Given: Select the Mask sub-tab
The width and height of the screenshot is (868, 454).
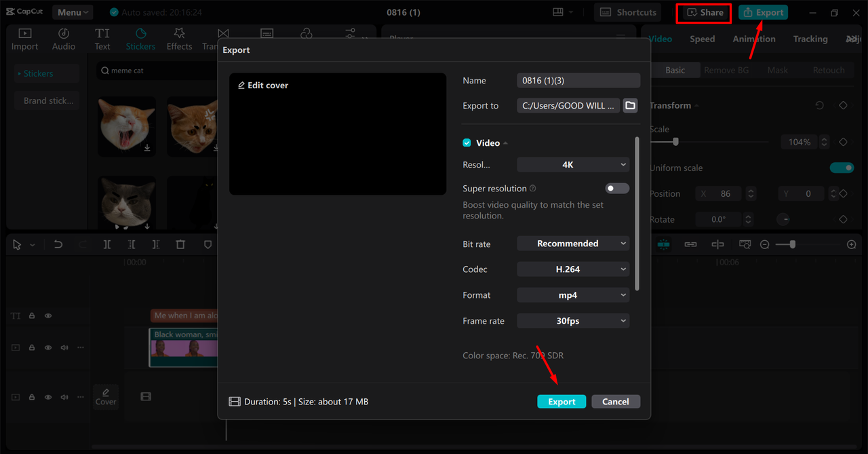Looking at the screenshot, I should click(x=777, y=70).
